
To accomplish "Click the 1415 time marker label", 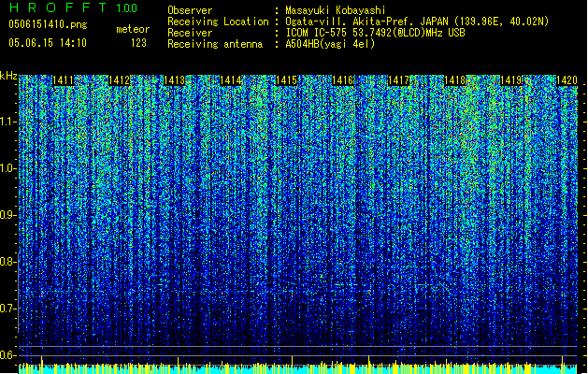I will tap(287, 80).
